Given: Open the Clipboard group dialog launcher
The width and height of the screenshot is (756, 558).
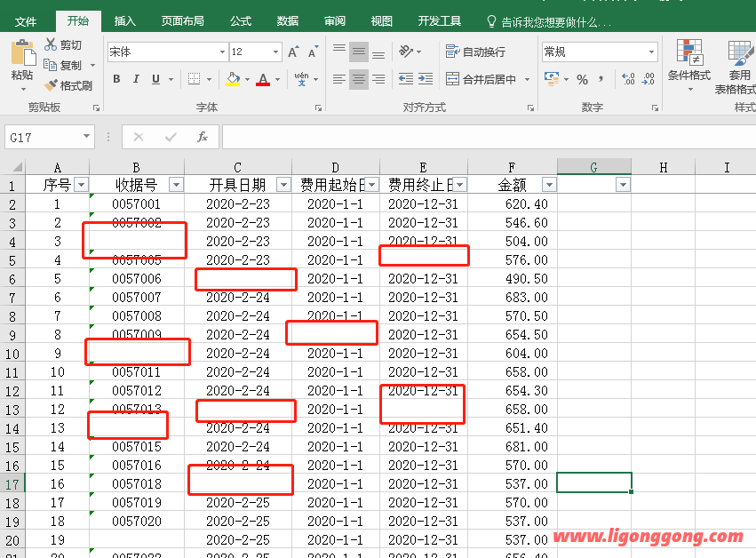Looking at the screenshot, I should [x=97, y=108].
